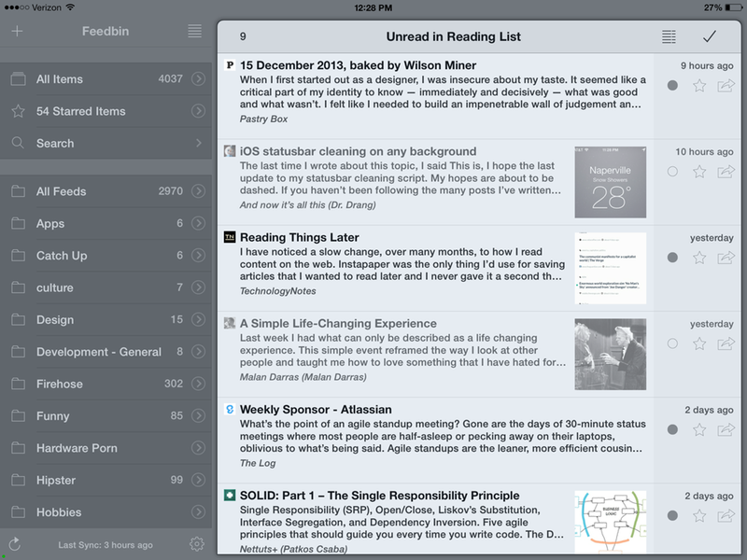Image resolution: width=747 pixels, height=560 pixels.
Task: Toggle read dot for SOLID: Part 1
Action: point(672,515)
